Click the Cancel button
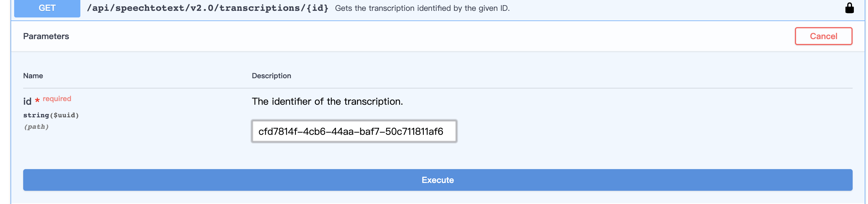Viewport: 868px width, 204px height. pyautogui.click(x=823, y=36)
